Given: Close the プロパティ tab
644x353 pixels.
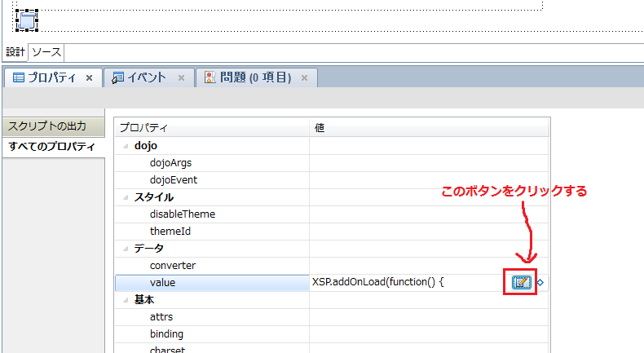Looking at the screenshot, I should [x=89, y=77].
